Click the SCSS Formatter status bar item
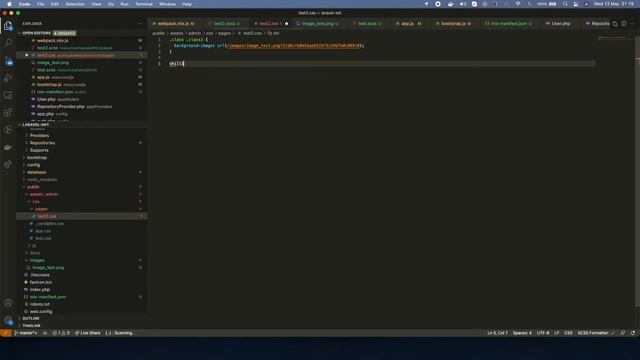This screenshot has height=360, width=640. [596, 333]
